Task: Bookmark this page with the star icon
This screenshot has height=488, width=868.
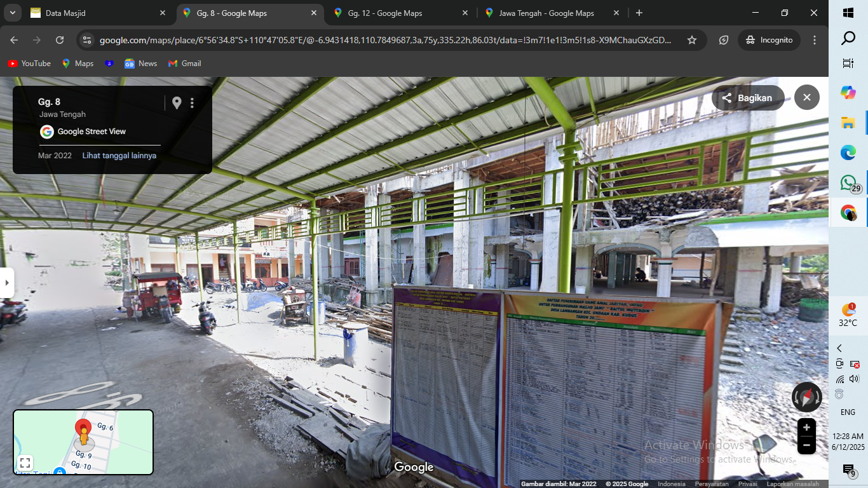Action: pyautogui.click(x=692, y=40)
